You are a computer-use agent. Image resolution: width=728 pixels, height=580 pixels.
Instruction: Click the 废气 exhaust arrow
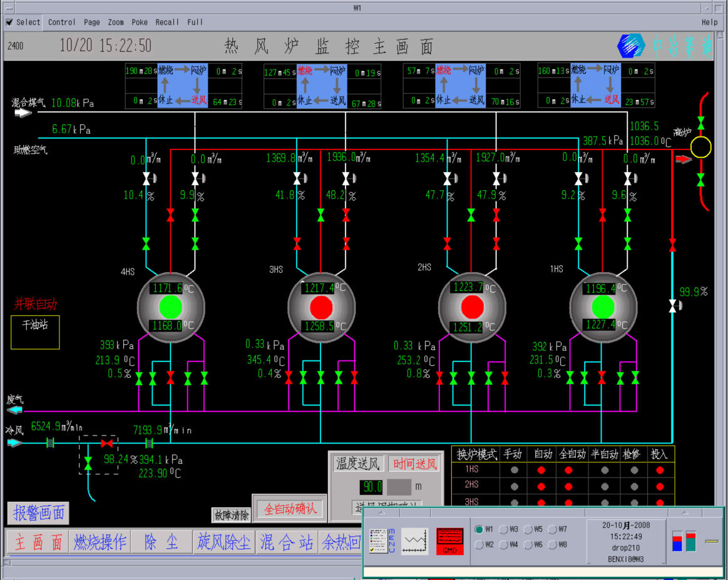point(14,410)
